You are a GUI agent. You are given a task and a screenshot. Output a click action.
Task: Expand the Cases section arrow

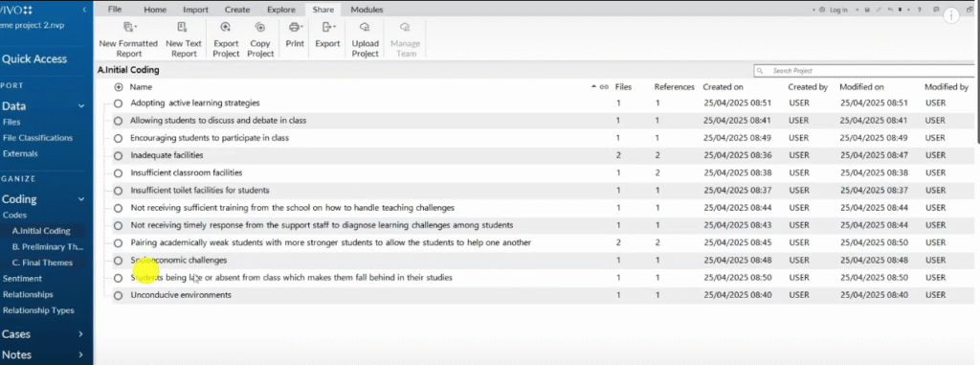click(80, 335)
